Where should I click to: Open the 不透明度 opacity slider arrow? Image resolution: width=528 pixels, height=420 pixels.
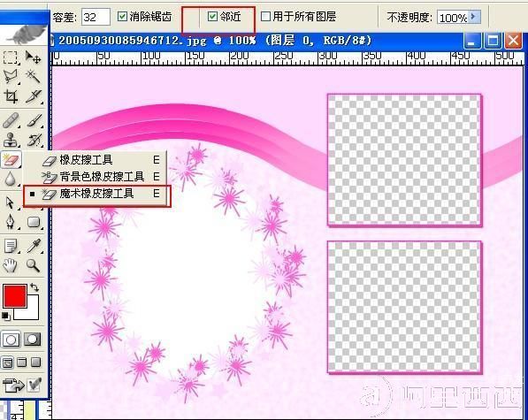pyautogui.click(x=474, y=16)
